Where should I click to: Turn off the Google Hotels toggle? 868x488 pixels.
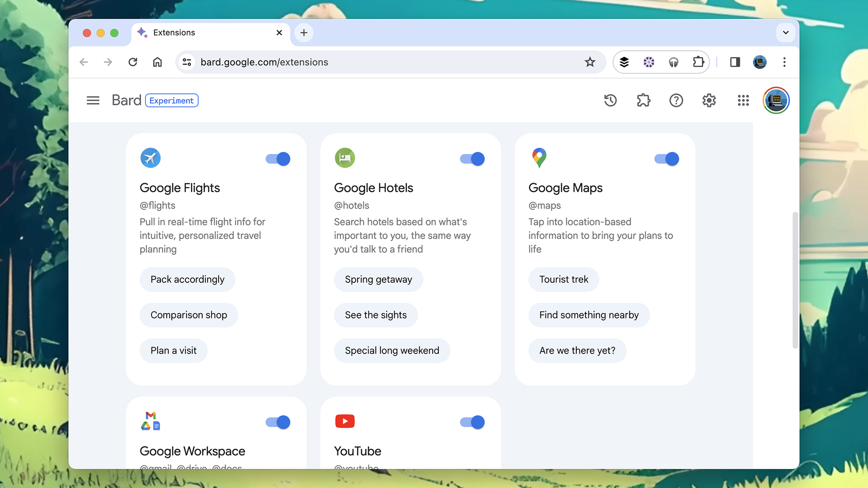coord(472,159)
